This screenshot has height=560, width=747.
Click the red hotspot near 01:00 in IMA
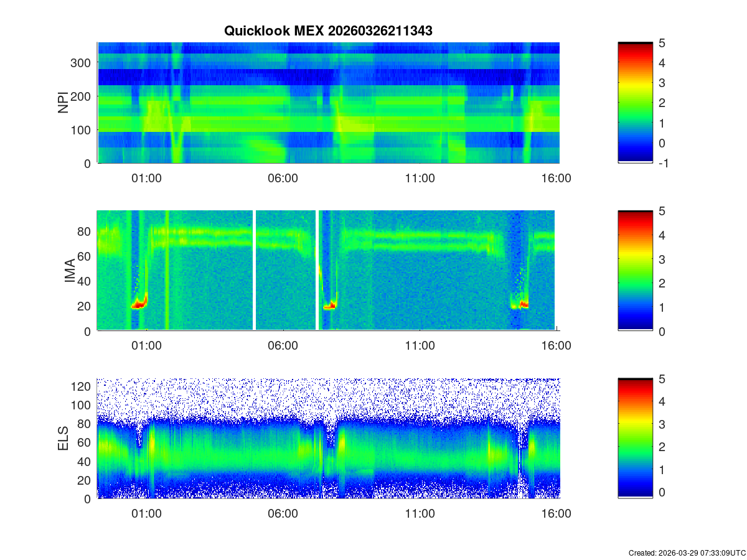pyautogui.click(x=139, y=304)
